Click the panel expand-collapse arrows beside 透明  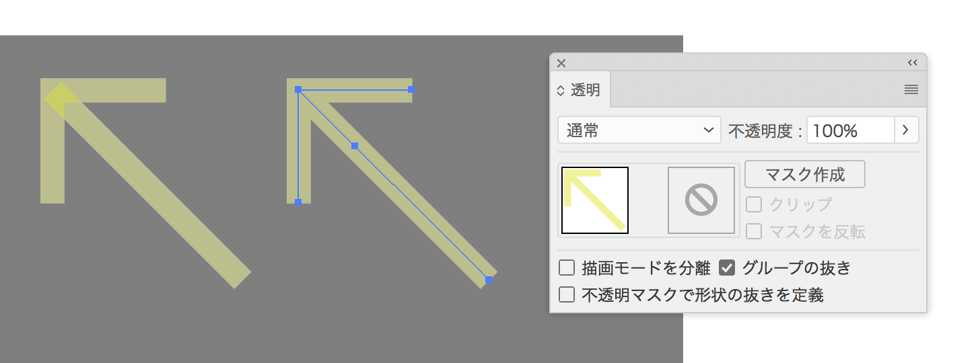[561, 90]
